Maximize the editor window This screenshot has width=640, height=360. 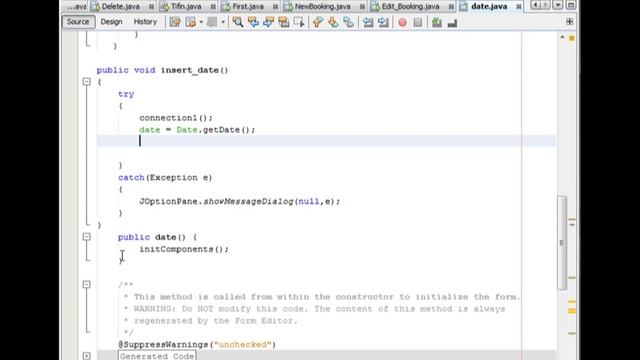(571, 5)
